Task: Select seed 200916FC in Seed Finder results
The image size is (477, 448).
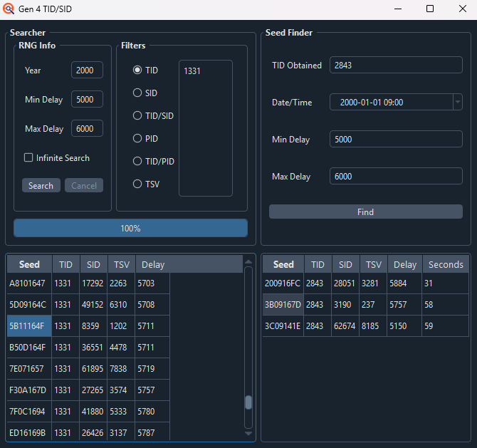Action: click(x=283, y=283)
